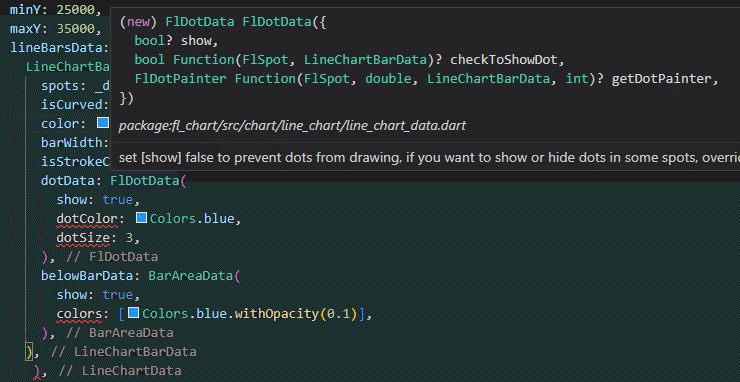Click the closing parenthesis before // LineChartData
Image resolution: width=740 pixels, height=382 pixels.
[x=37, y=371]
